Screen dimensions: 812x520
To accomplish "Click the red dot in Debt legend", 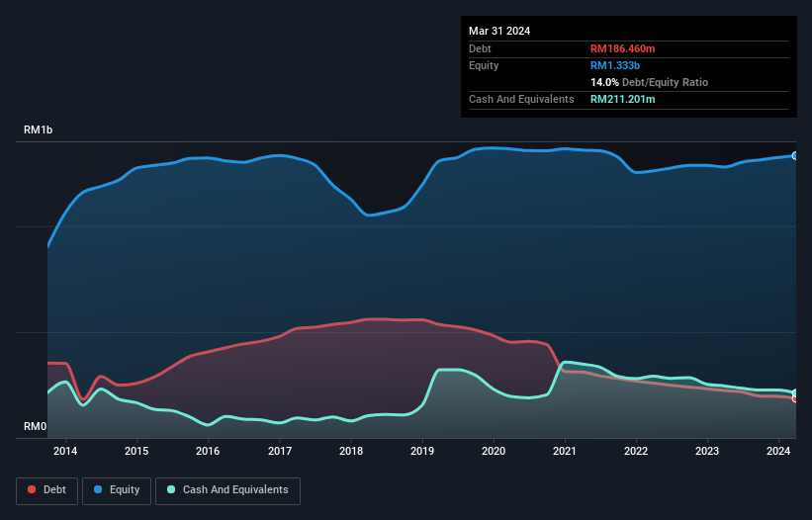I will click(33, 490).
